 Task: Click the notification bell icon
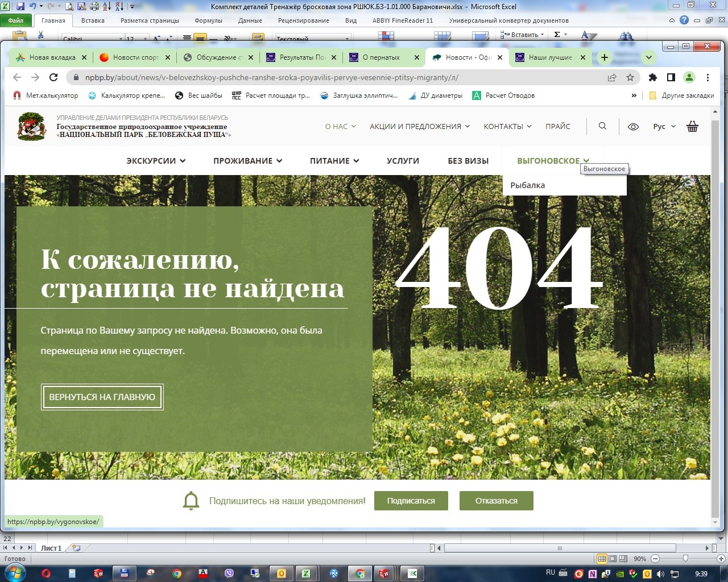pos(191,501)
